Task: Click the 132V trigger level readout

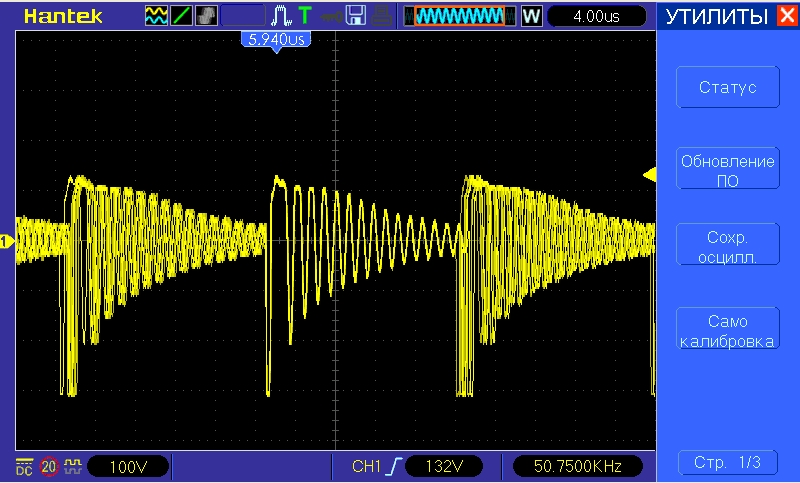Action: (444, 466)
